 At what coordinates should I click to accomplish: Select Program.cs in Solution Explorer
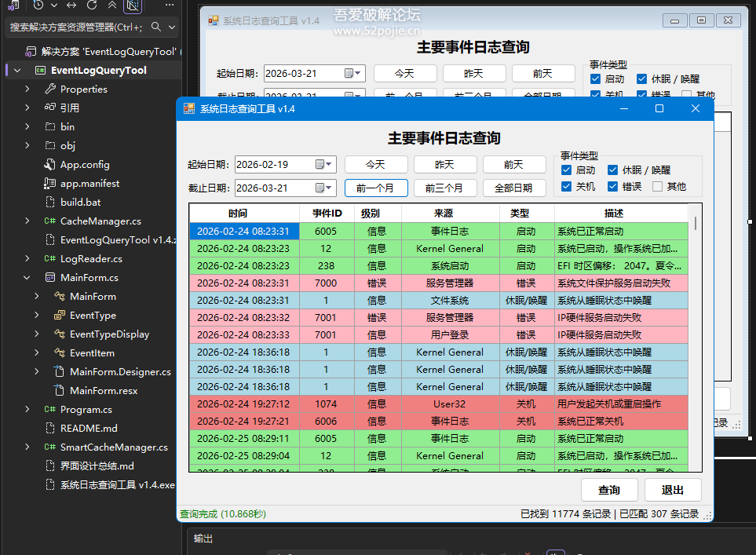pyautogui.click(x=86, y=410)
